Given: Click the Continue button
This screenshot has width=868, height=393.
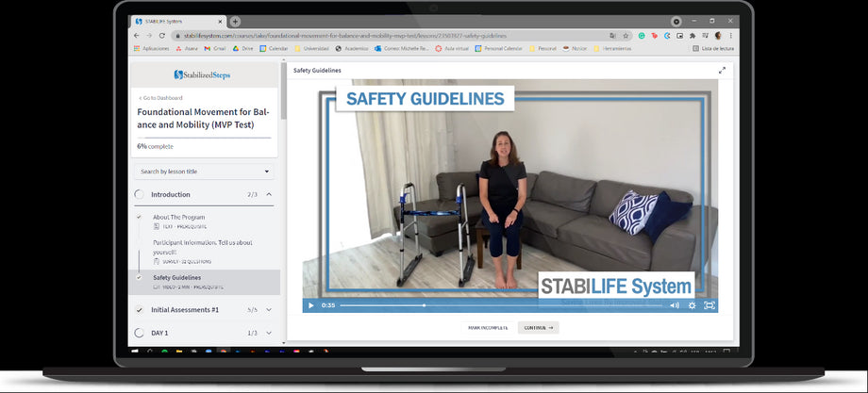Looking at the screenshot, I should 538,328.
